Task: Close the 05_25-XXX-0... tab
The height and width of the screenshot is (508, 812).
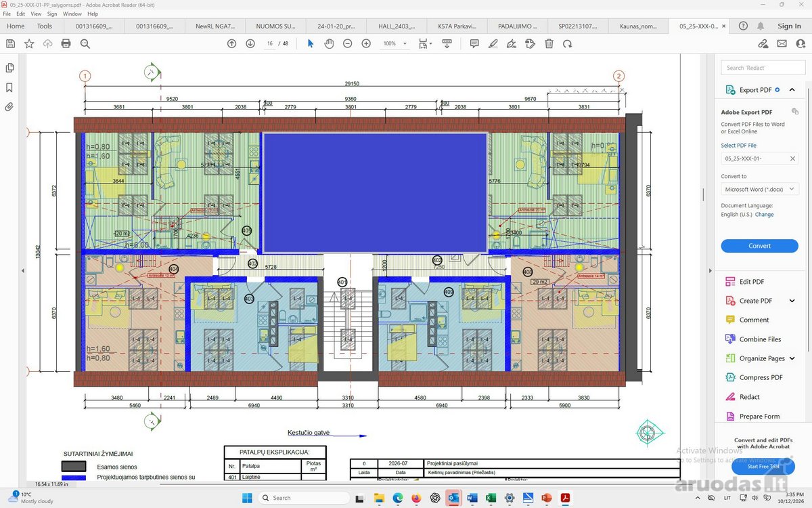Action: pyautogui.click(x=724, y=26)
